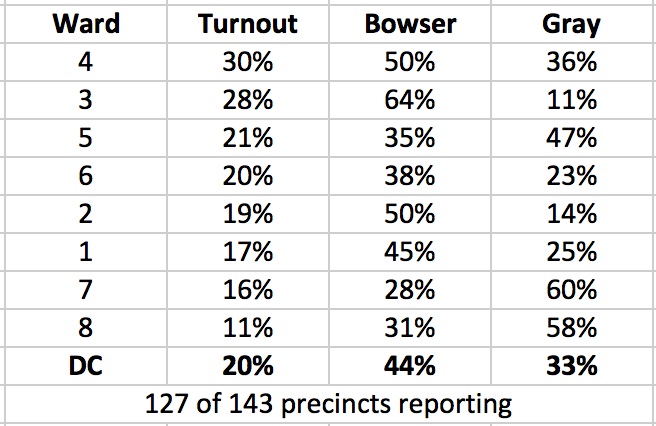
Task: Select Ward 1 turnout cell showing 17%
Action: (248, 251)
